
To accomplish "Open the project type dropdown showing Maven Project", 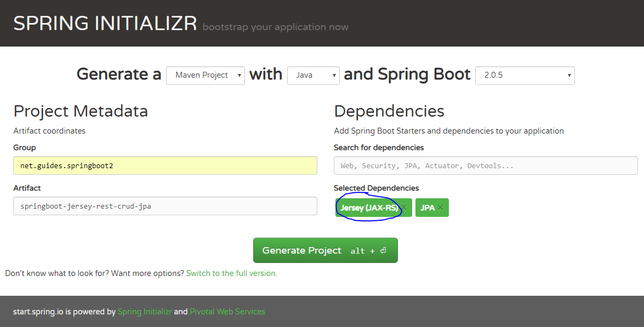I will [206, 75].
